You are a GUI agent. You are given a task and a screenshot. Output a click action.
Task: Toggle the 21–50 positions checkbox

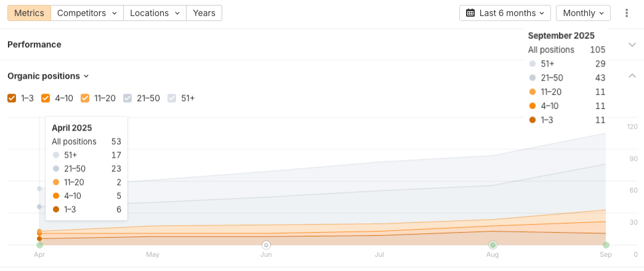[x=127, y=98]
